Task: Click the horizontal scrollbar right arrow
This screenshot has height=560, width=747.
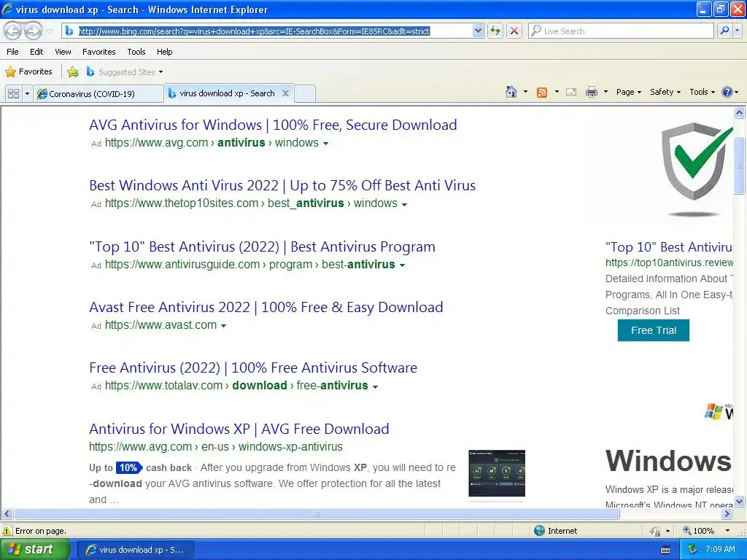Action: tap(727, 514)
